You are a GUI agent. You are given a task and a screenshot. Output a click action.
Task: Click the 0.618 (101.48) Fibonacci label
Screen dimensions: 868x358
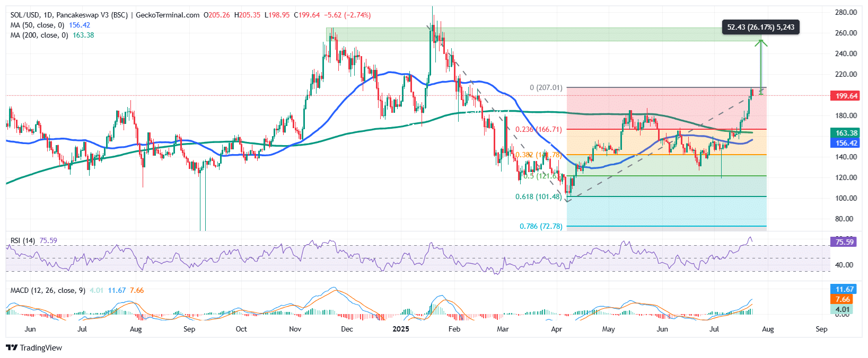[x=539, y=196]
